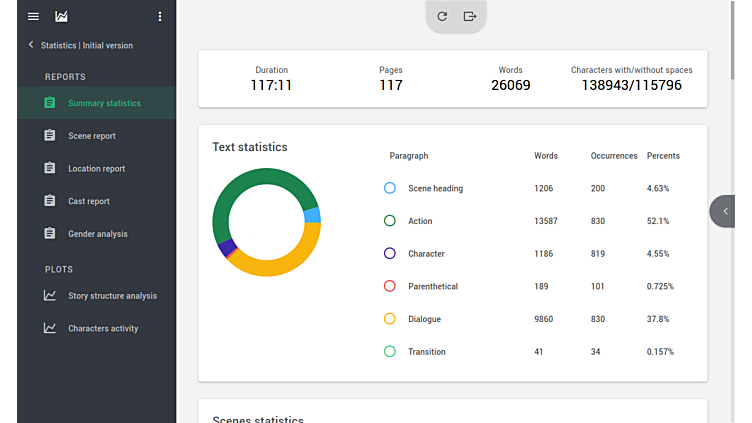Open the Cast report
This screenshot has width=752, height=423.
(88, 201)
